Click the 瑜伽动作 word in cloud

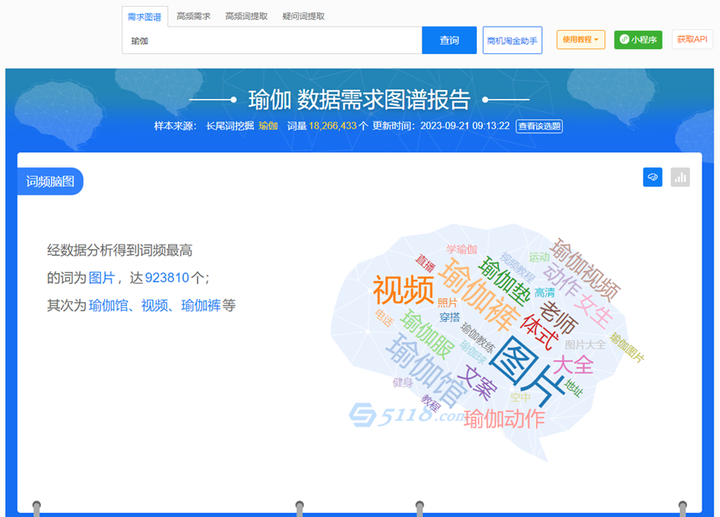click(x=504, y=419)
